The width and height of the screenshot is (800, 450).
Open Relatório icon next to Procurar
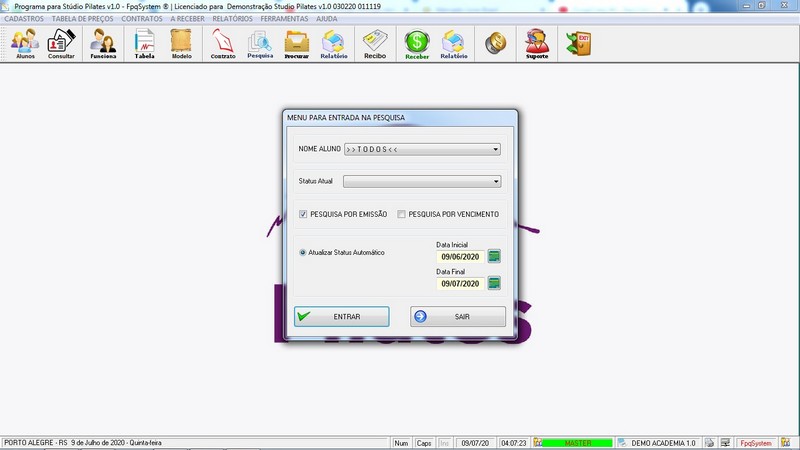334,44
